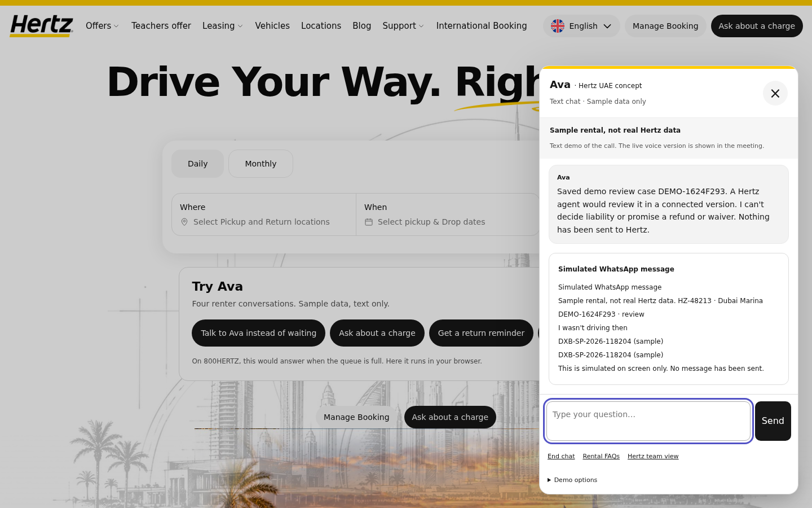Click the text 'I wasn't driving then'
This screenshot has width=812, height=508.
pyautogui.click(x=593, y=328)
